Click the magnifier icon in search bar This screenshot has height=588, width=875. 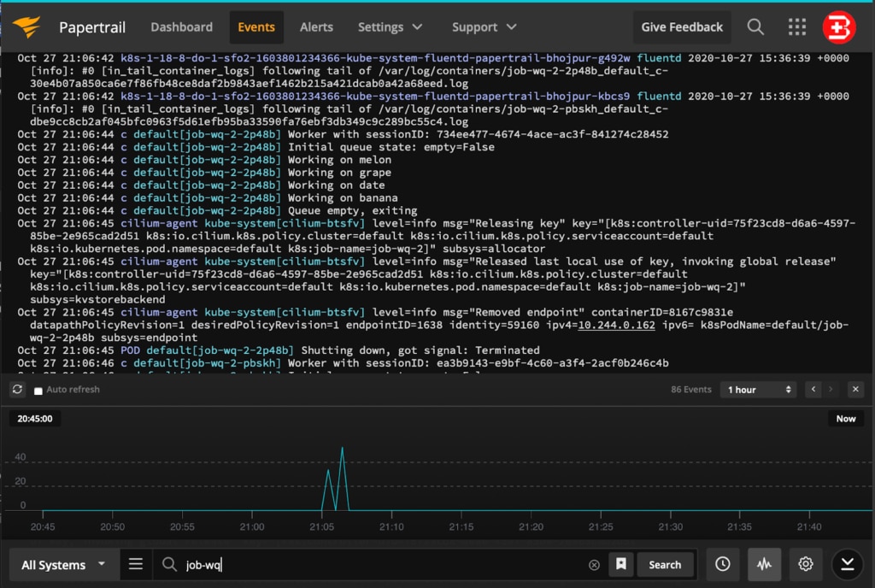click(169, 564)
